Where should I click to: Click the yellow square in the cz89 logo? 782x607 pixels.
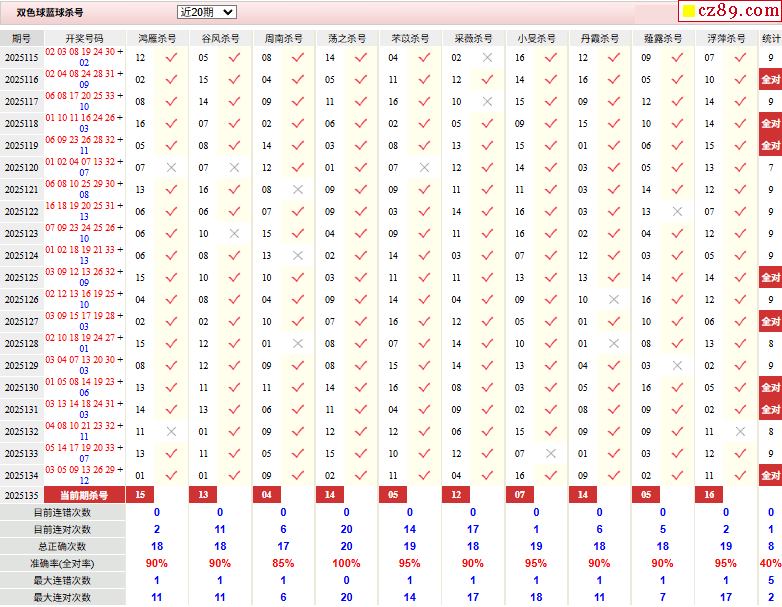coord(689,13)
